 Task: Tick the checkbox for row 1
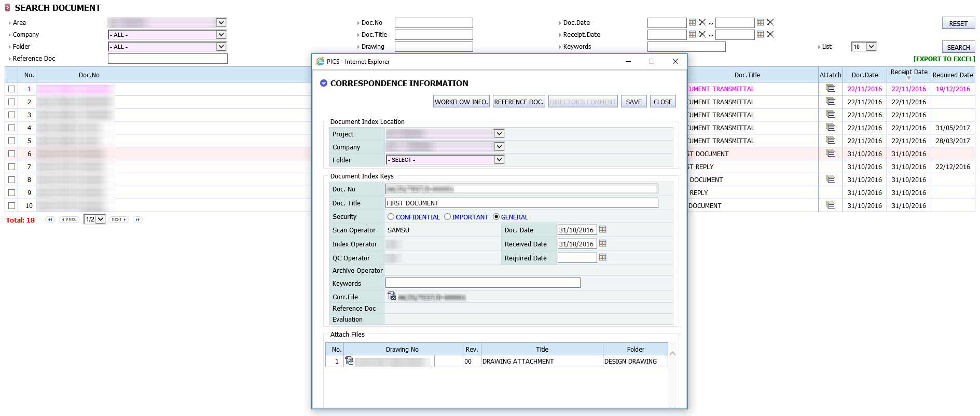pos(11,89)
